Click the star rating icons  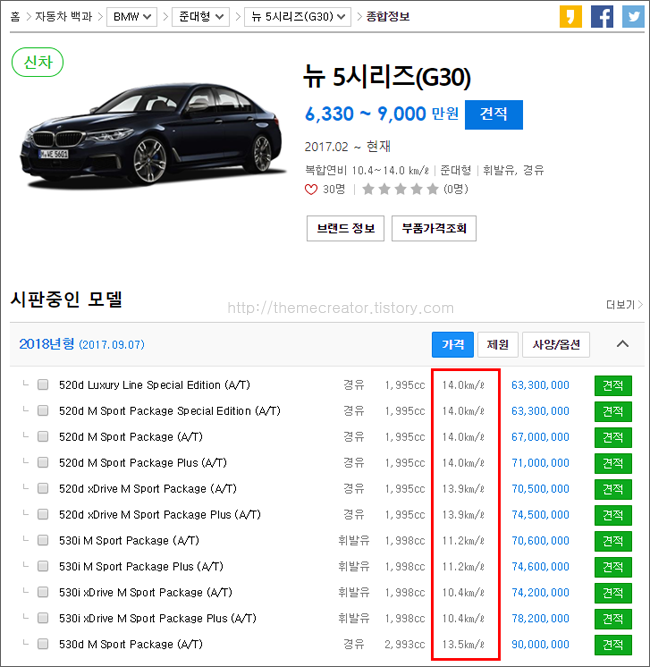pos(400,189)
